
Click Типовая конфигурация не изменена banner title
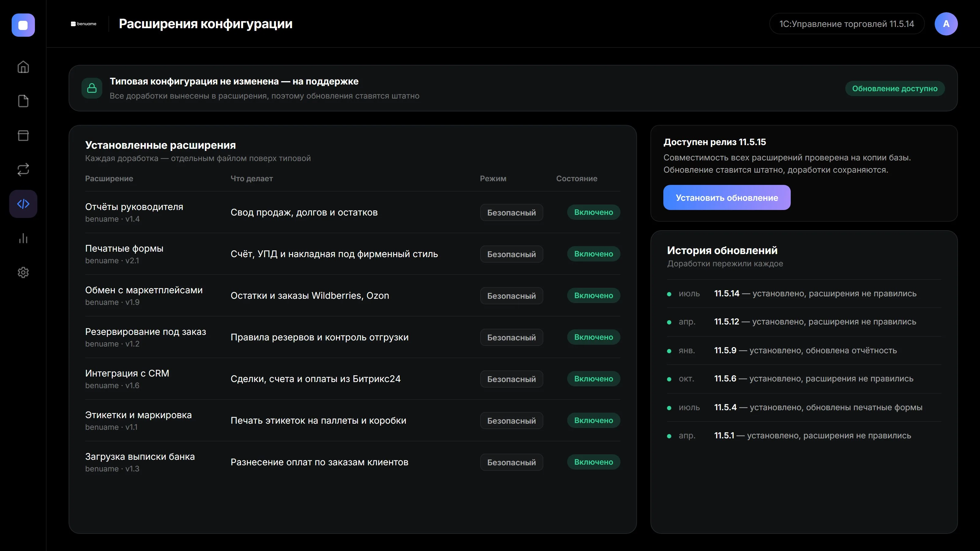pyautogui.click(x=234, y=81)
